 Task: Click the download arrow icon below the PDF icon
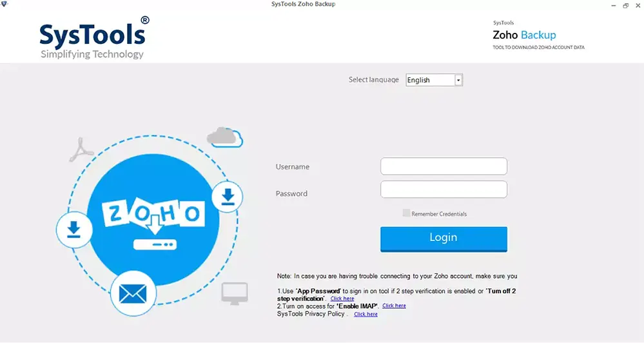74,230
